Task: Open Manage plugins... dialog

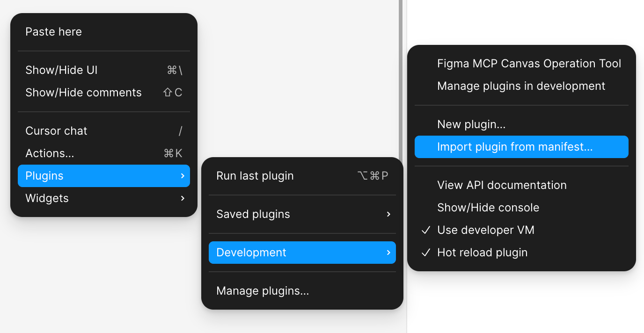Action: click(x=263, y=291)
